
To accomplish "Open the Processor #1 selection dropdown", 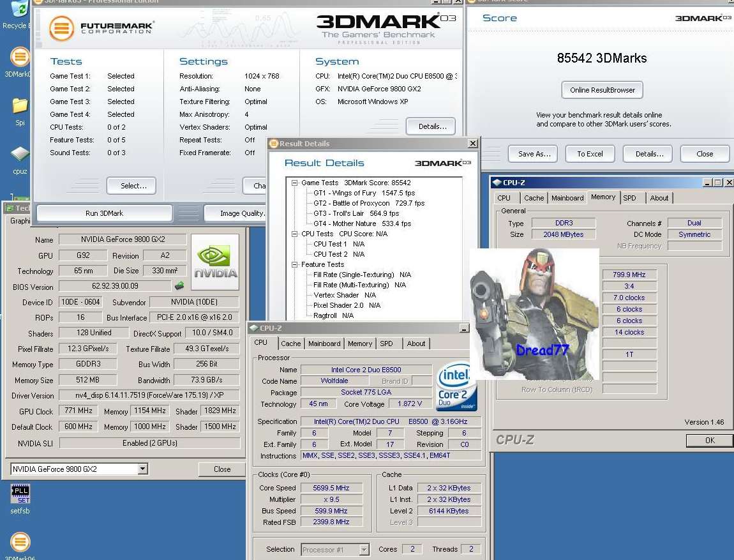I will [x=364, y=549].
